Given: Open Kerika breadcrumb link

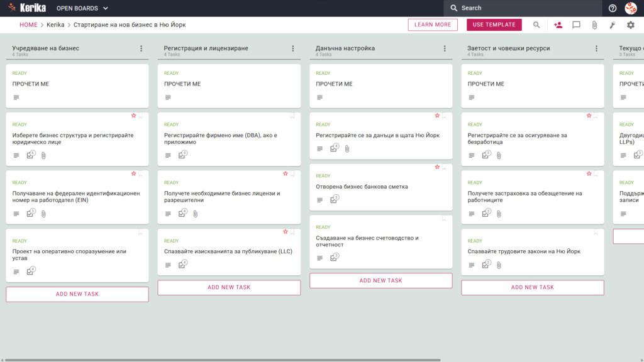Looking at the screenshot, I should coord(55,25).
